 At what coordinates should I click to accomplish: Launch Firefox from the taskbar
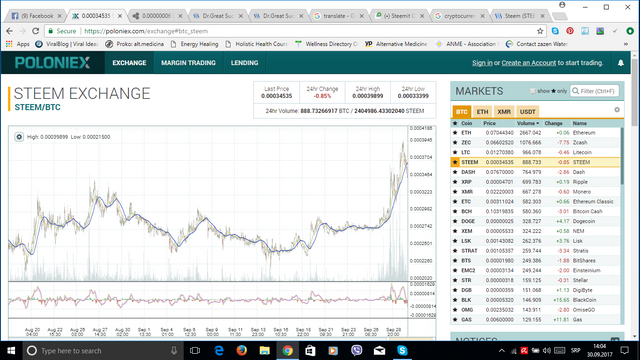pos(242,351)
